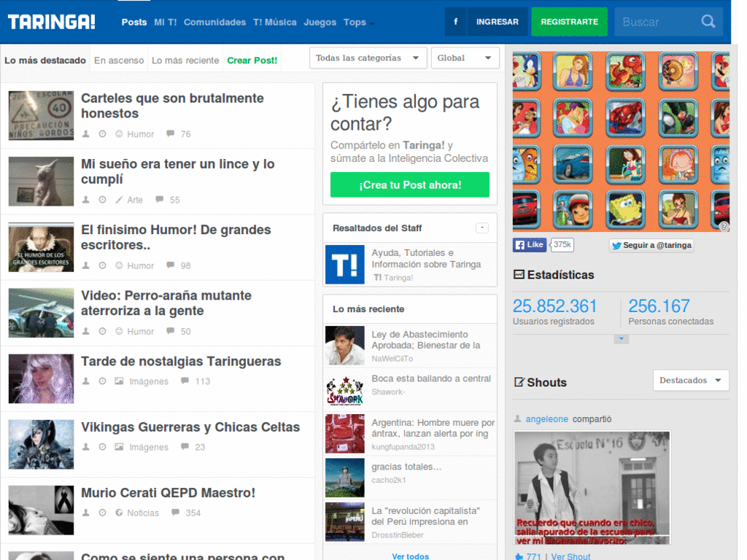Click ¡Crea tu Post ahora! button
This screenshot has height=560, width=747.
(409, 185)
